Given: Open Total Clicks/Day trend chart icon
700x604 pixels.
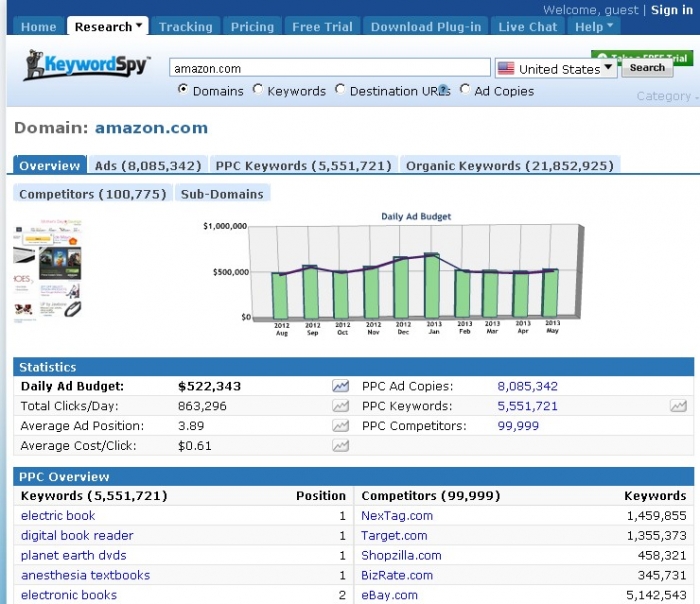Looking at the screenshot, I should point(341,406).
